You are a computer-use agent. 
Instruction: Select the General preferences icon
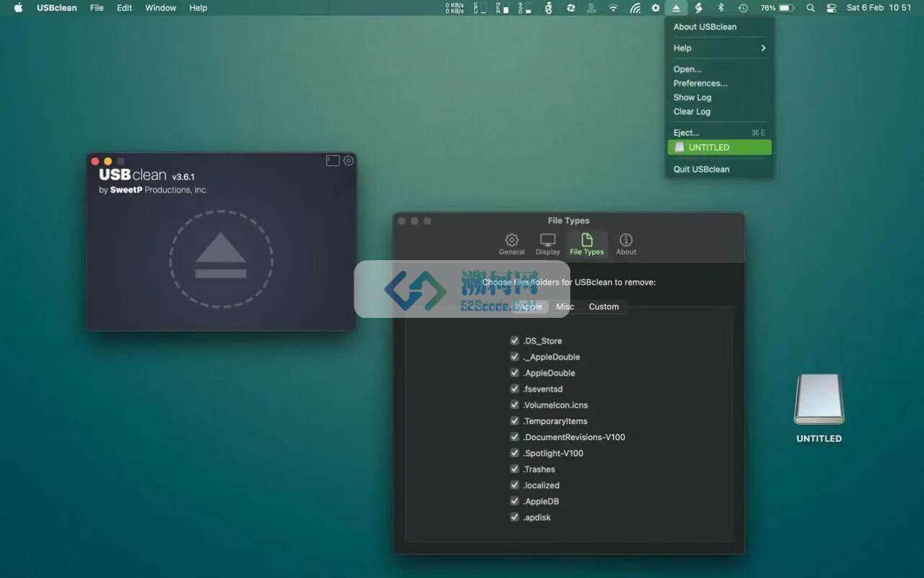(512, 244)
